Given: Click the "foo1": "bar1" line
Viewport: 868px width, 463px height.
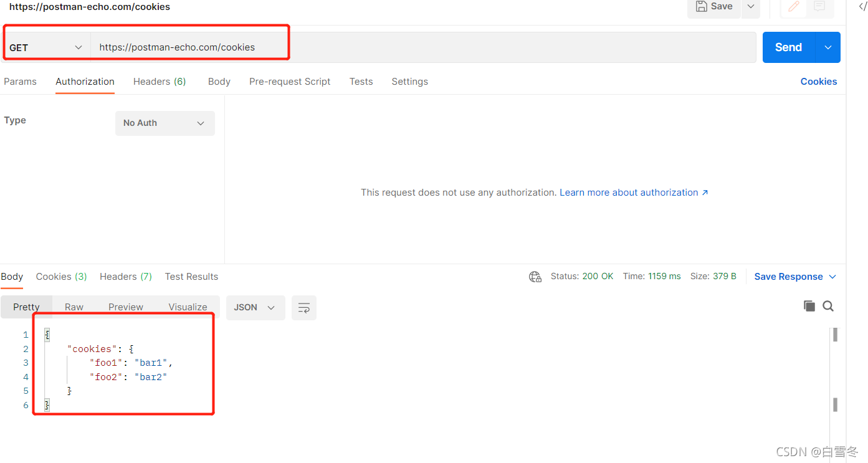Looking at the screenshot, I should (131, 363).
